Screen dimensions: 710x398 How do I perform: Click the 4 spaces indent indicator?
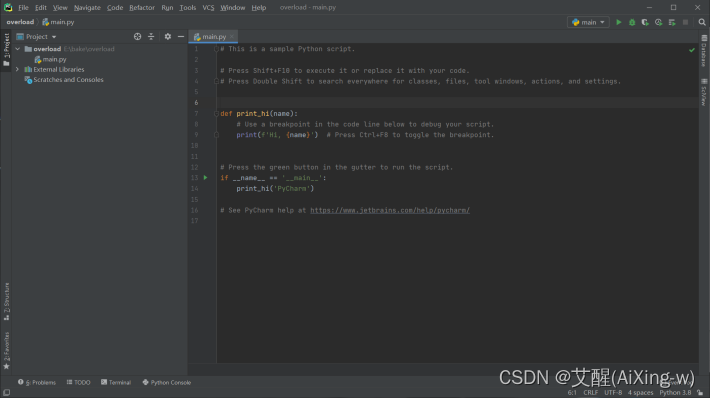640,393
